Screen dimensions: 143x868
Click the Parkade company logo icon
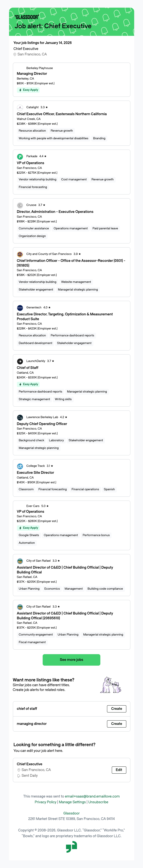coord(20,156)
